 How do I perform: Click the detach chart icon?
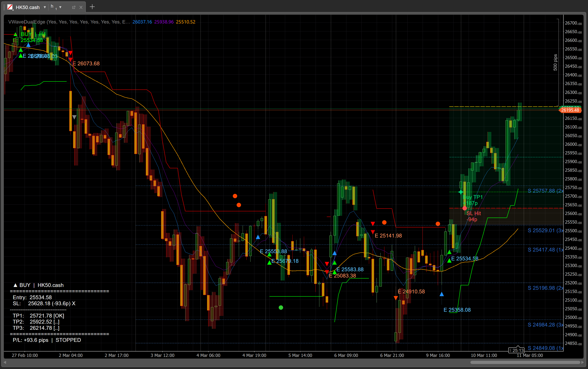[x=73, y=7]
